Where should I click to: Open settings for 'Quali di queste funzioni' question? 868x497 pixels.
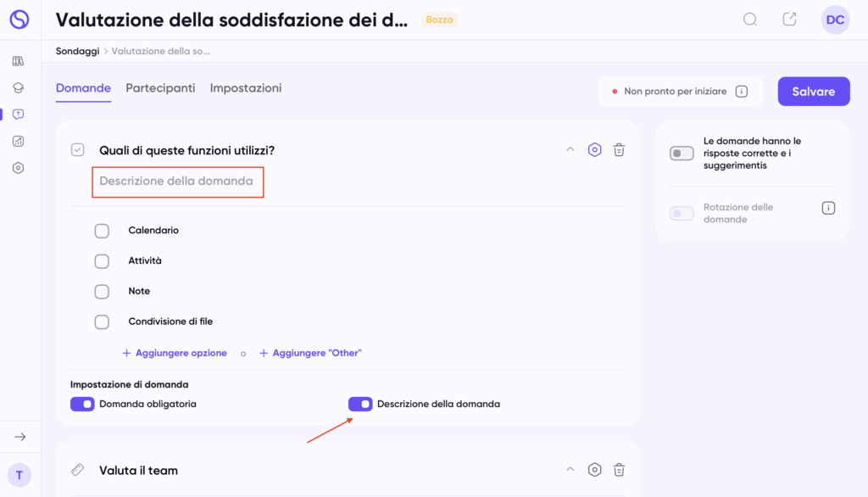tap(595, 150)
